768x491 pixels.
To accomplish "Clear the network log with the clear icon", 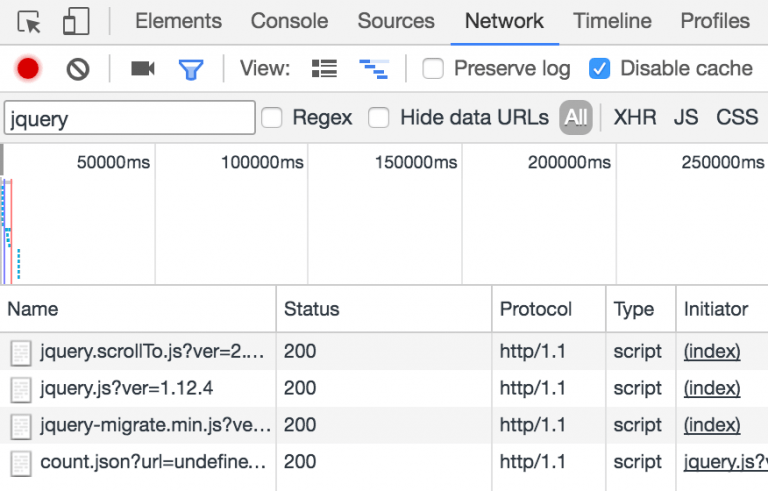I will point(78,69).
